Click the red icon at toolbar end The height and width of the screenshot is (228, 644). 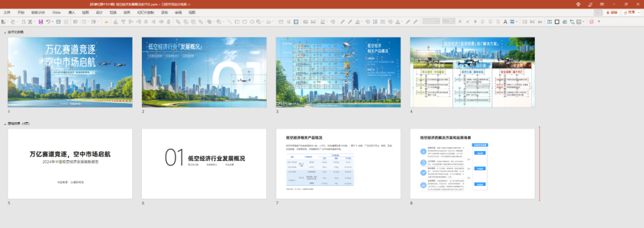click(592, 22)
